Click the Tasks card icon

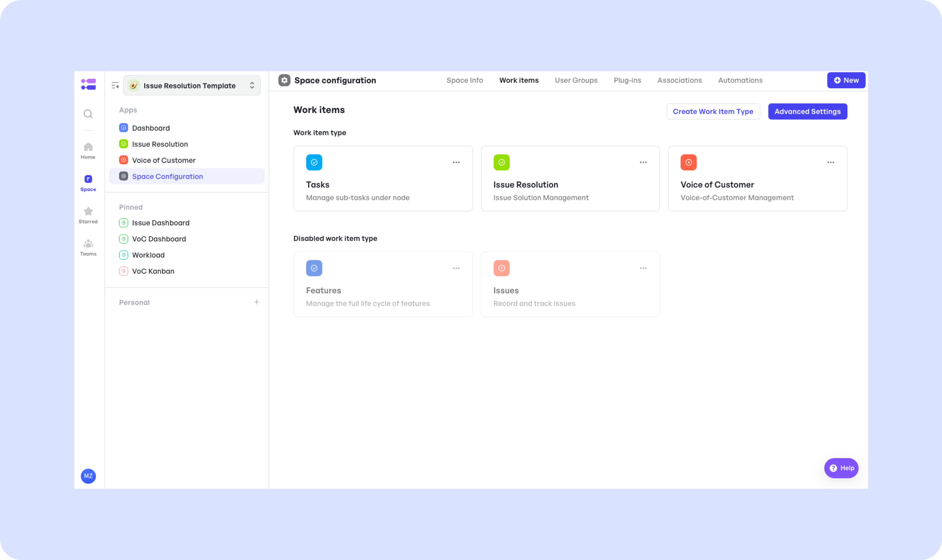(x=314, y=163)
